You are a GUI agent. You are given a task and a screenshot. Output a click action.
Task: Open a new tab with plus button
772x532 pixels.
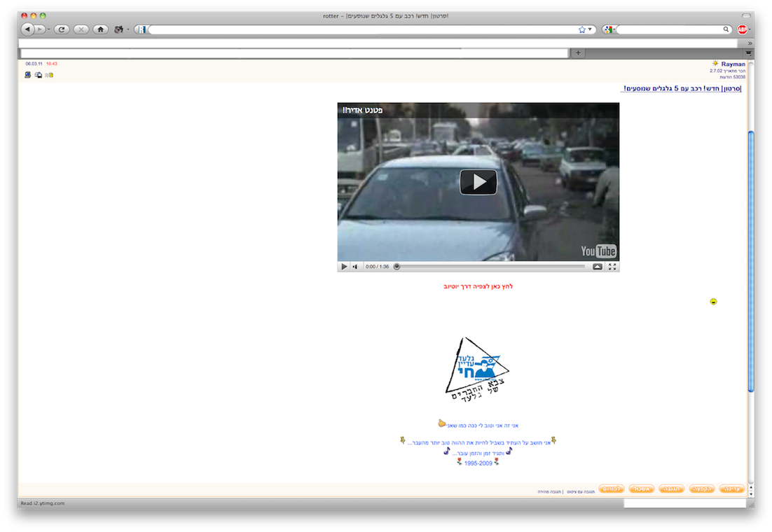coord(578,53)
